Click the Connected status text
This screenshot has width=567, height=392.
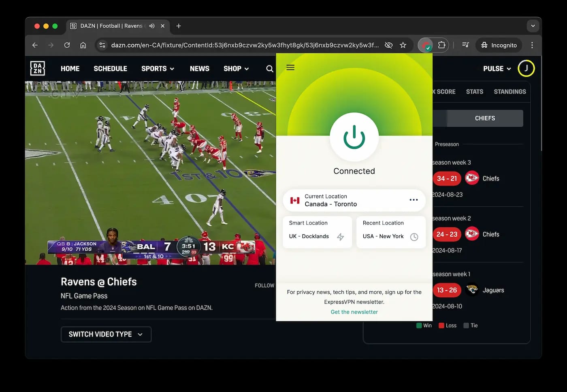pyautogui.click(x=354, y=171)
